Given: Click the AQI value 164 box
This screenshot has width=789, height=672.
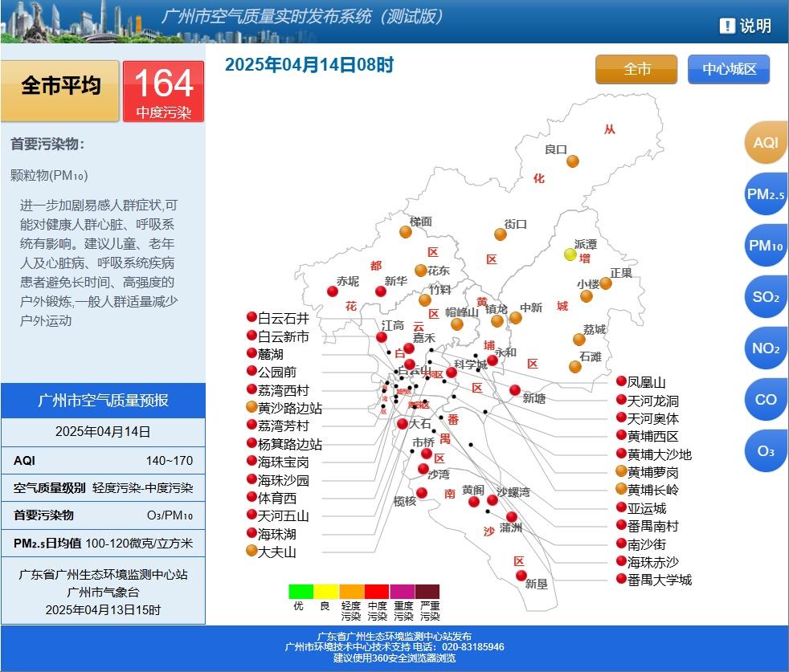Looking at the screenshot, I should click(163, 91).
